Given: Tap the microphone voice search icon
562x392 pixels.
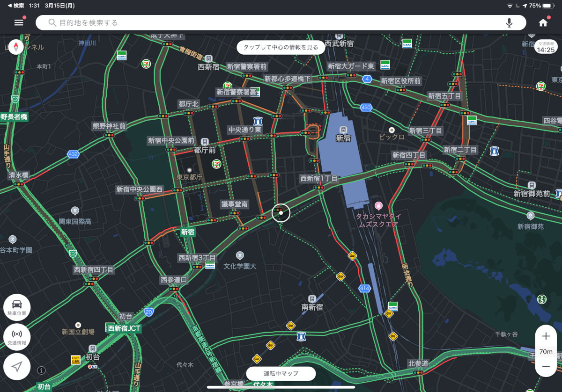Looking at the screenshot, I should pyautogui.click(x=509, y=22).
